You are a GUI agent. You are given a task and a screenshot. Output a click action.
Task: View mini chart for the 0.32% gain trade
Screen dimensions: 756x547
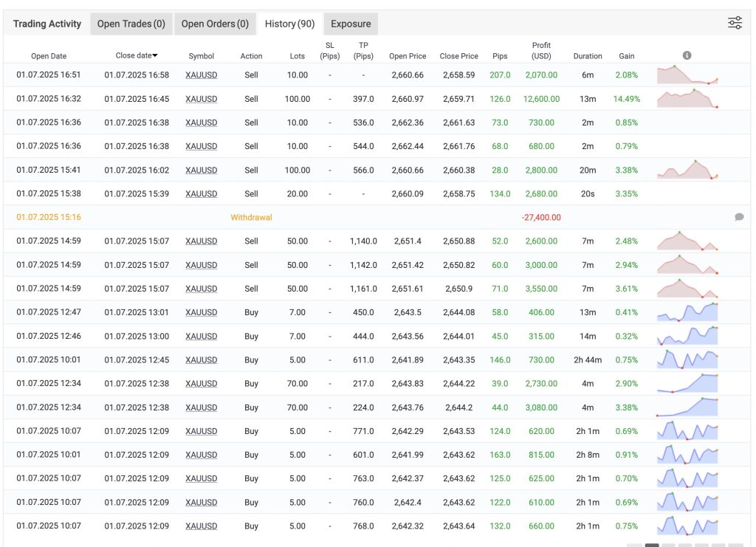(x=687, y=336)
